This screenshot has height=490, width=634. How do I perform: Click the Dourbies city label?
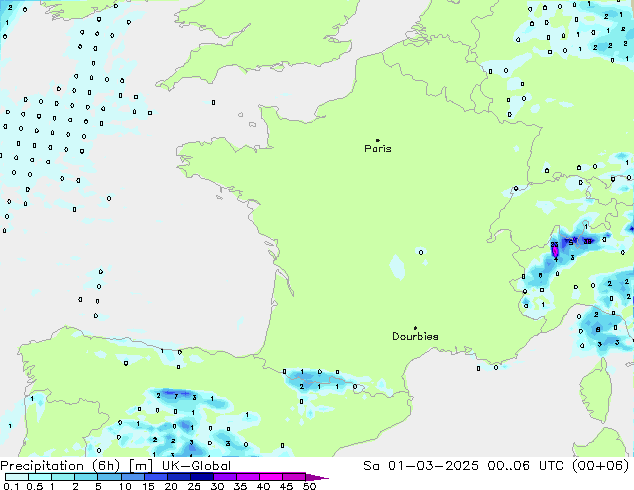415,336
